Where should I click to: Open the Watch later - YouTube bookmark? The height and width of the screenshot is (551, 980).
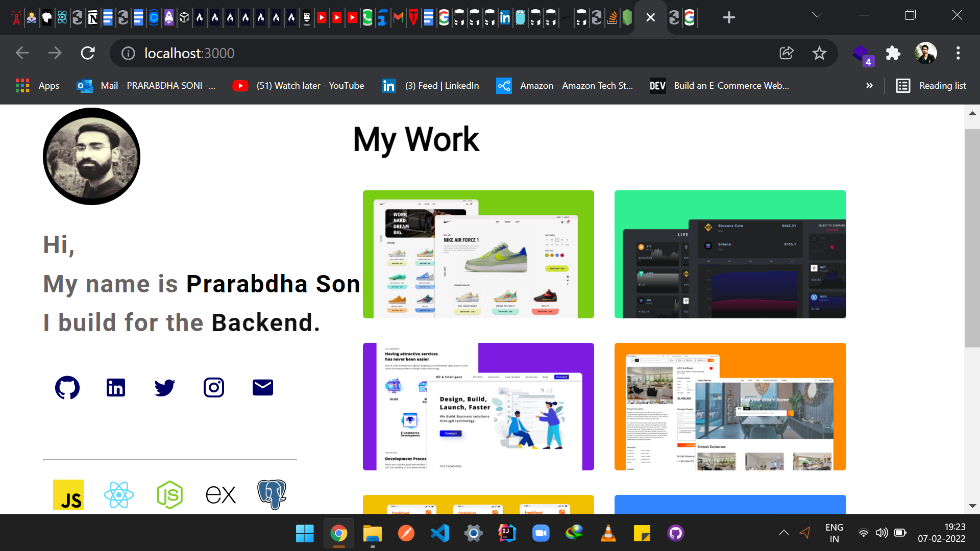pos(298,86)
